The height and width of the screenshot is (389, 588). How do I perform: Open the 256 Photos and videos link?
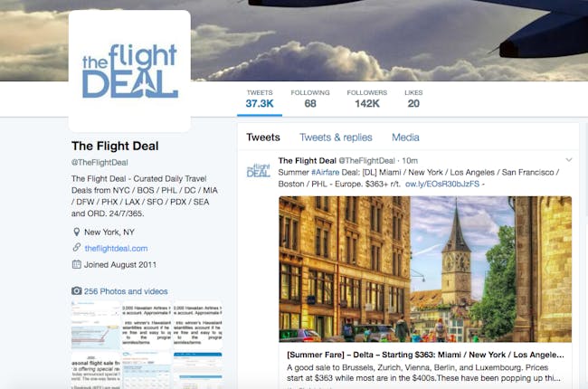[126, 291]
